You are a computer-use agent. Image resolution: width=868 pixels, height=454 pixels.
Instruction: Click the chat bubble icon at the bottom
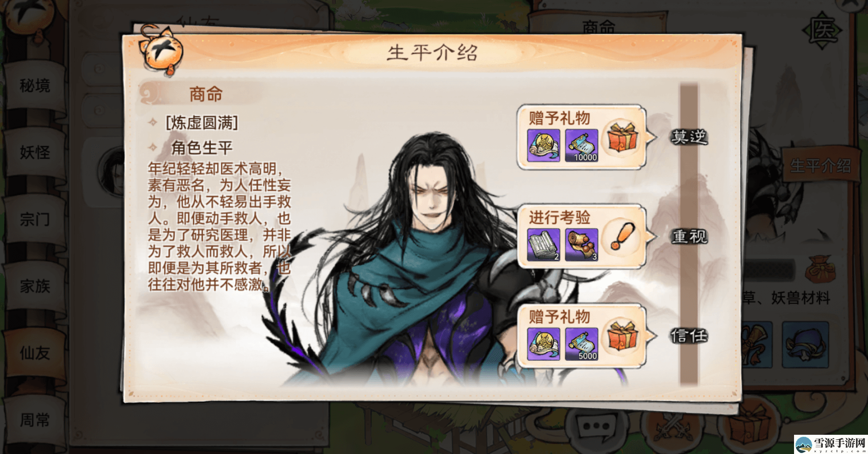tap(596, 426)
